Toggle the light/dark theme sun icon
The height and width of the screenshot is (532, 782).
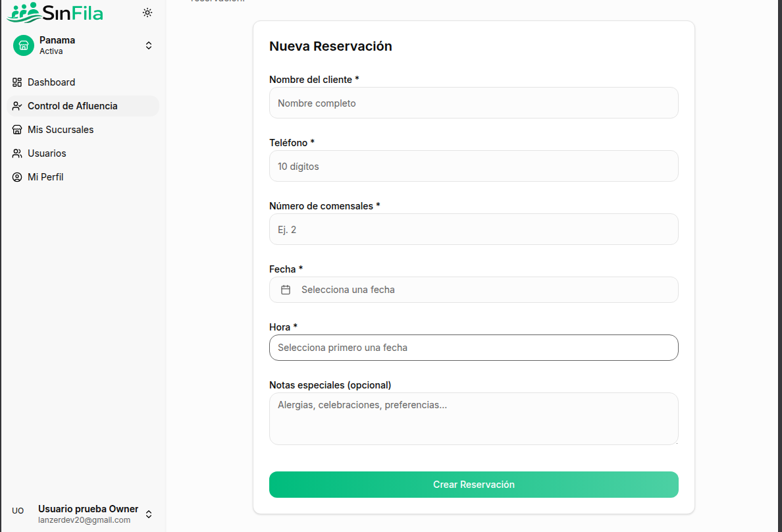[x=147, y=13]
